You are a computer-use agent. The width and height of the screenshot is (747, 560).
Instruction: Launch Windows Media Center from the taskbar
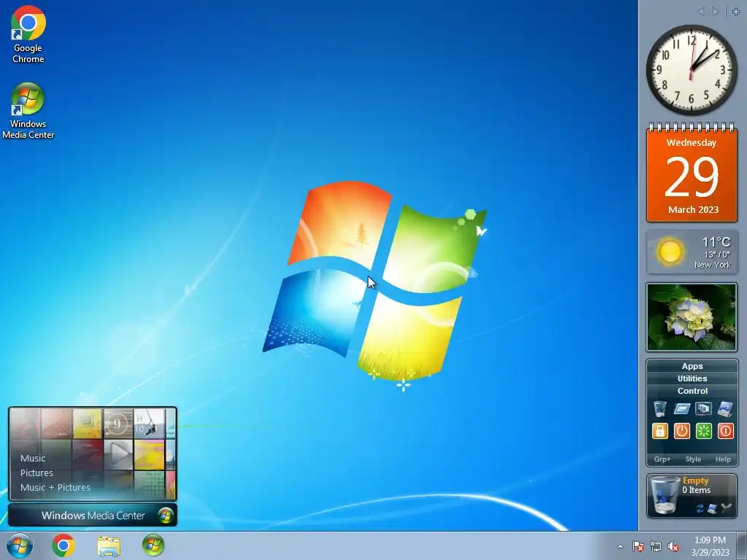click(x=153, y=545)
